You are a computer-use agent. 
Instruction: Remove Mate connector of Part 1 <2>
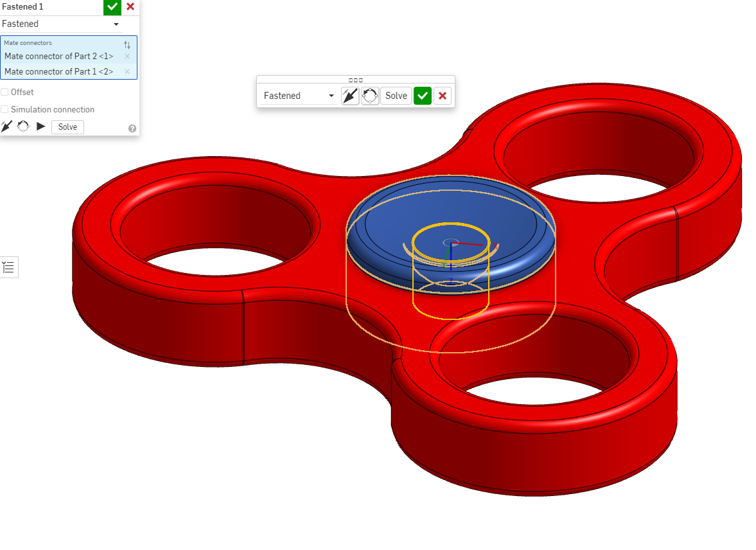127,72
